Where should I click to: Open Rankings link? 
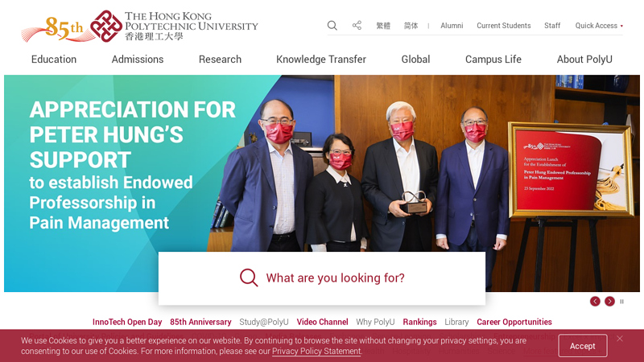coord(419,323)
